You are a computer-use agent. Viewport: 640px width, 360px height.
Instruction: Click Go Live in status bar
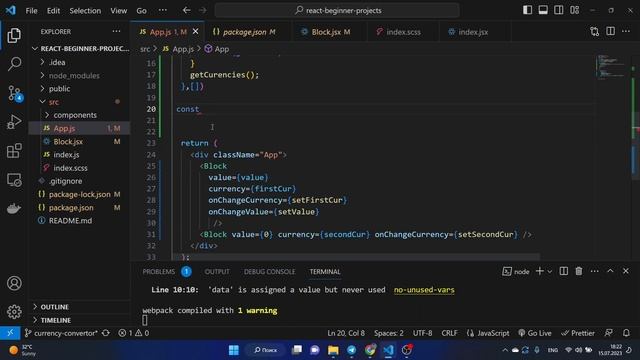tap(535, 333)
